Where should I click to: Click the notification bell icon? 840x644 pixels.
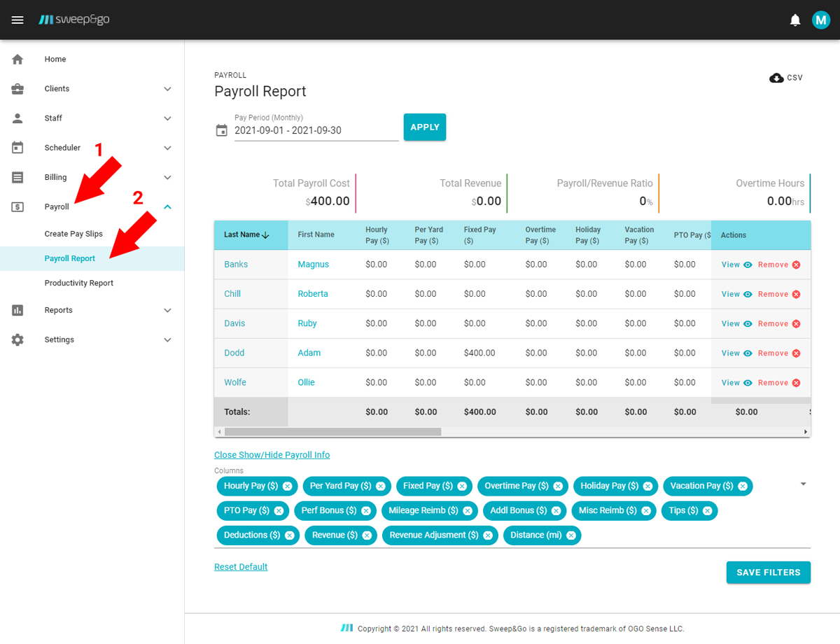tap(794, 20)
